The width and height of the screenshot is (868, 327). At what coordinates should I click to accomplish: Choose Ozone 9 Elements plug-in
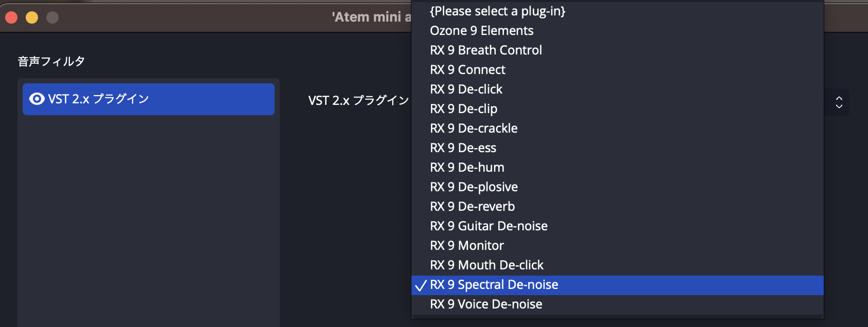tap(482, 31)
